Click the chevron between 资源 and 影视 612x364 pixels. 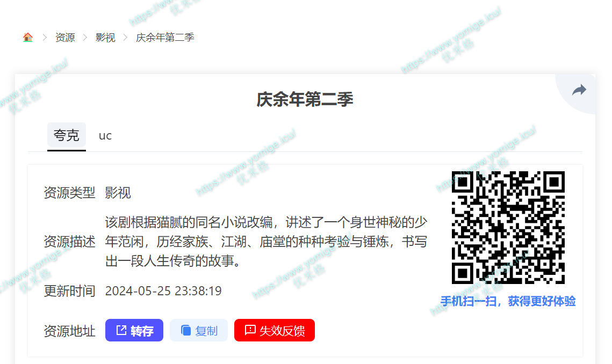[85, 38]
